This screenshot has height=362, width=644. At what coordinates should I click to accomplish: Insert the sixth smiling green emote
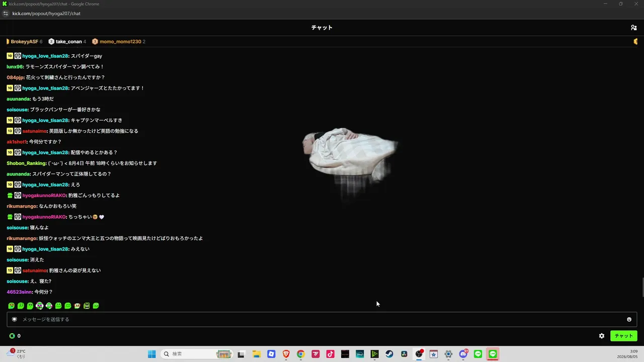point(58,306)
